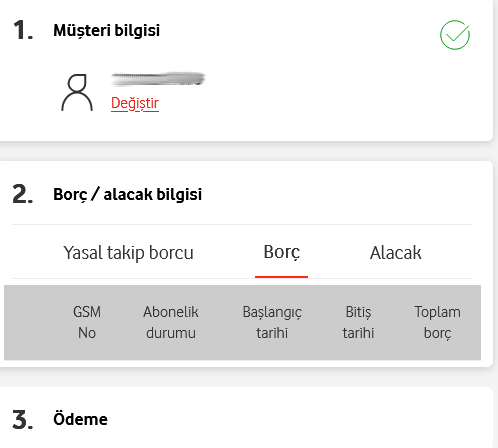Click the Değiştir link

coord(135,103)
